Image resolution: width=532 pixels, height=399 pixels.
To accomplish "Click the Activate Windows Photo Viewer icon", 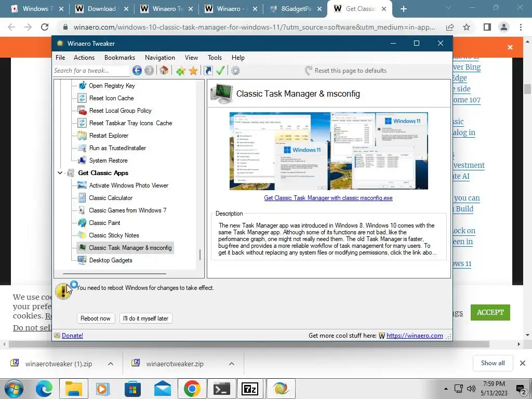I will (x=82, y=185).
